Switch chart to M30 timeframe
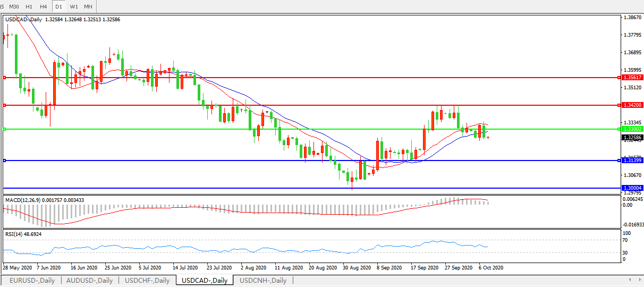Viewport: 644px width, 287px height. point(14,6)
